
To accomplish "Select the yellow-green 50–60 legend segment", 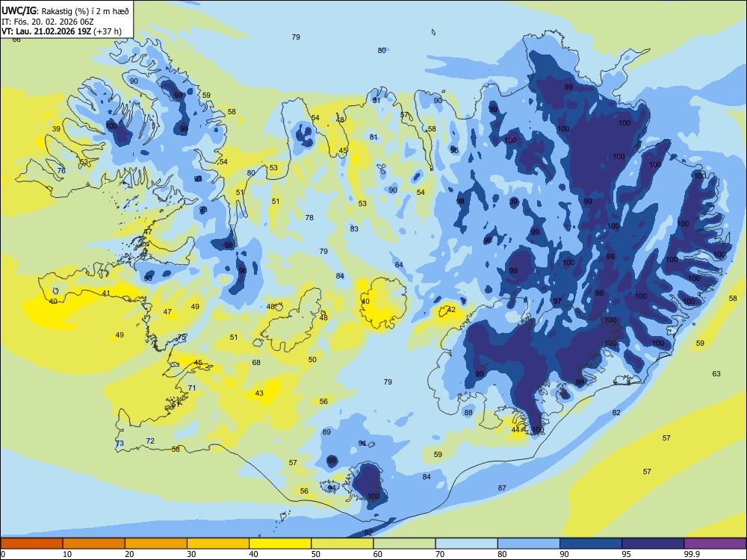I will tap(342, 544).
